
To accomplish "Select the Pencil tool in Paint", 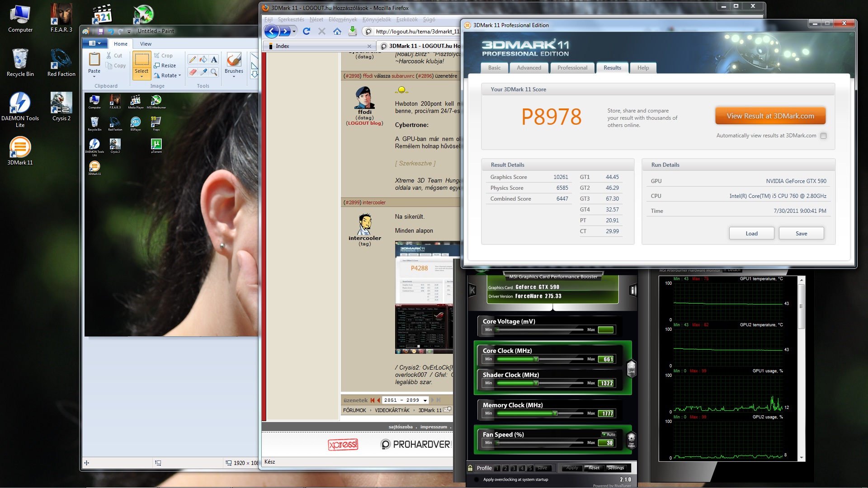I will pyautogui.click(x=193, y=60).
